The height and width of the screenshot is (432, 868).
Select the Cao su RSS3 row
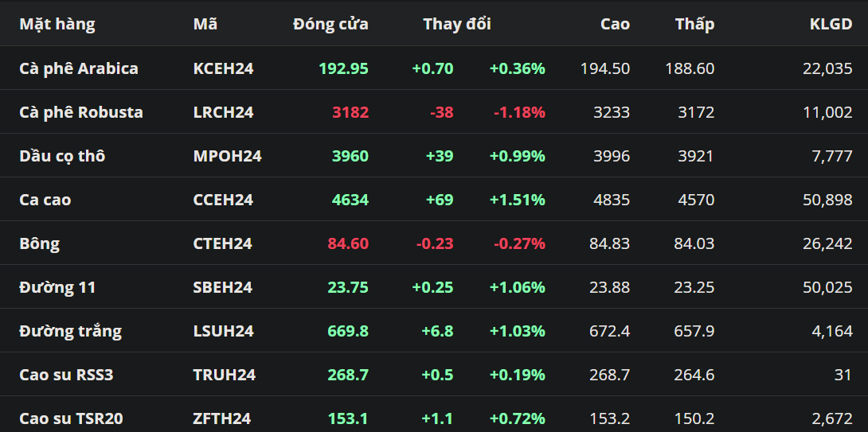tap(66, 375)
